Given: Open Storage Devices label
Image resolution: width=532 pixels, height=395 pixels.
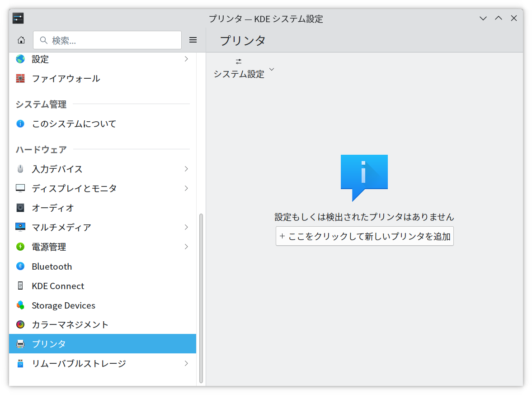Looking at the screenshot, I should (63, 305).
